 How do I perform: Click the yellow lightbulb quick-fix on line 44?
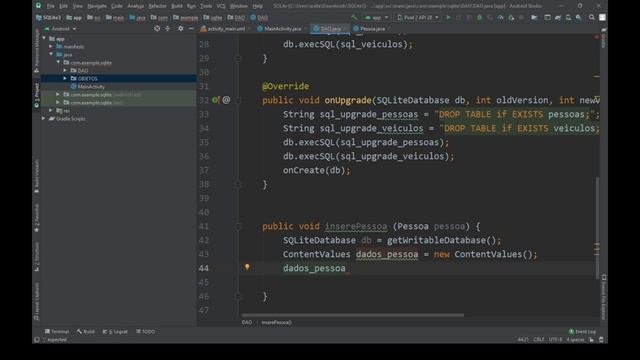coord(247,267)
